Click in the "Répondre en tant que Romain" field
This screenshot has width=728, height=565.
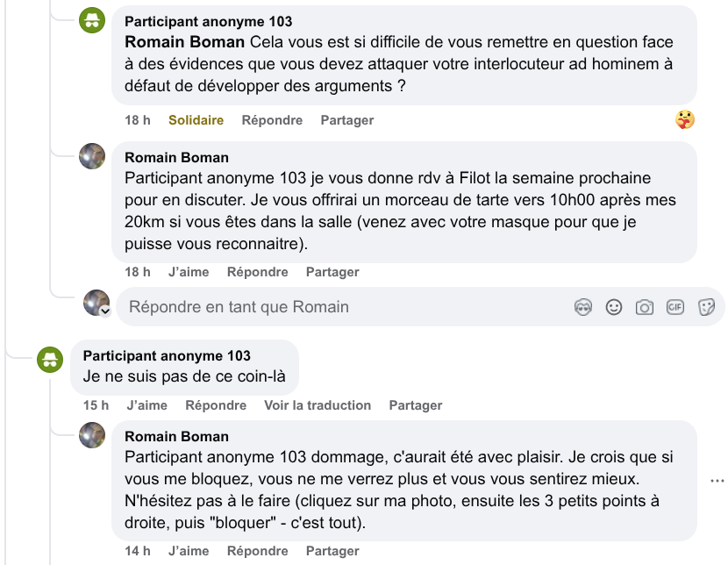point(342,307)
